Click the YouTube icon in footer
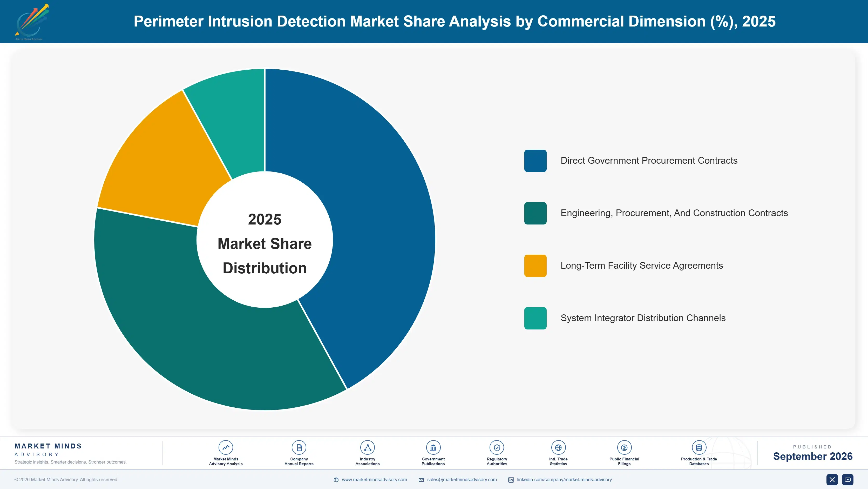Image resolution: width=868 pixels, height=489 pixels. (847, 480)
